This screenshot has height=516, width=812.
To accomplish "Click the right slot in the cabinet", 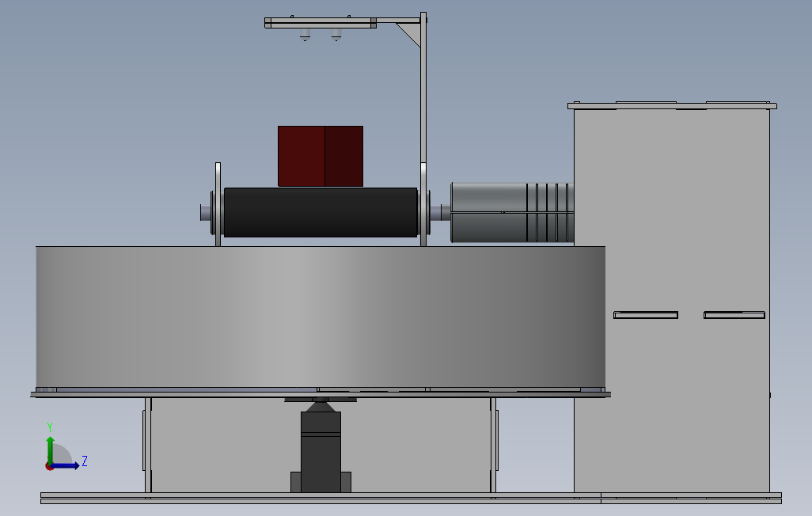I will [734, 315].
